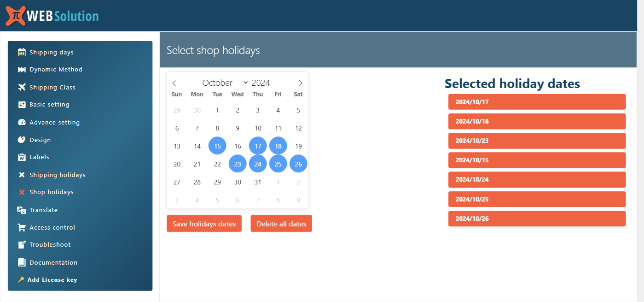Select the Shipping days calendar icon
The width and height of the screenshot is (644, 302).
tap(22, 52)
